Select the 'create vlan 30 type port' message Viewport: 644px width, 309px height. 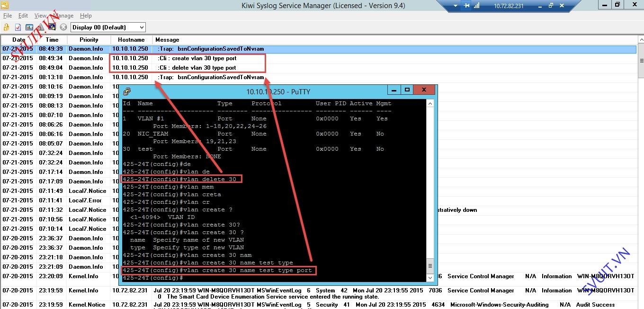pos(197,58)
